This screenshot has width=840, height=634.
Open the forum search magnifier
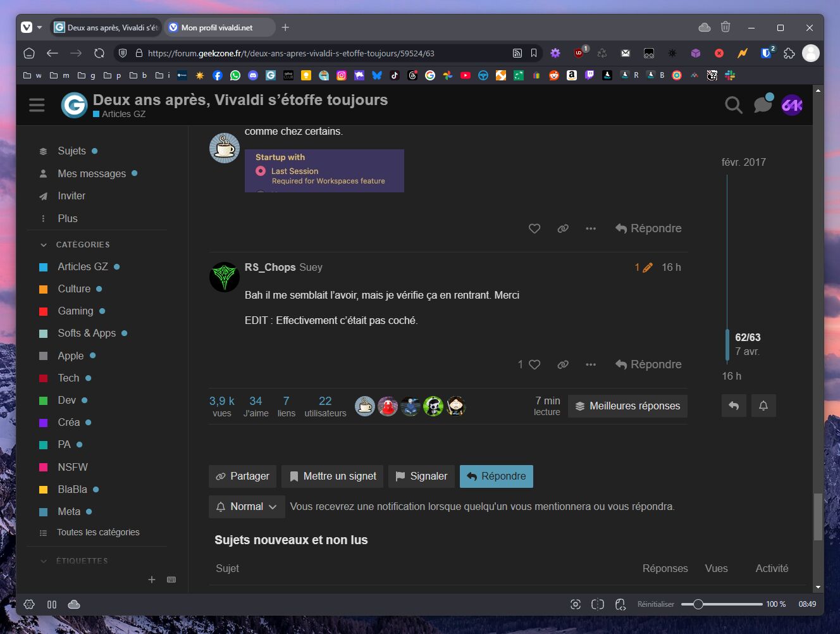coord(734,105)
